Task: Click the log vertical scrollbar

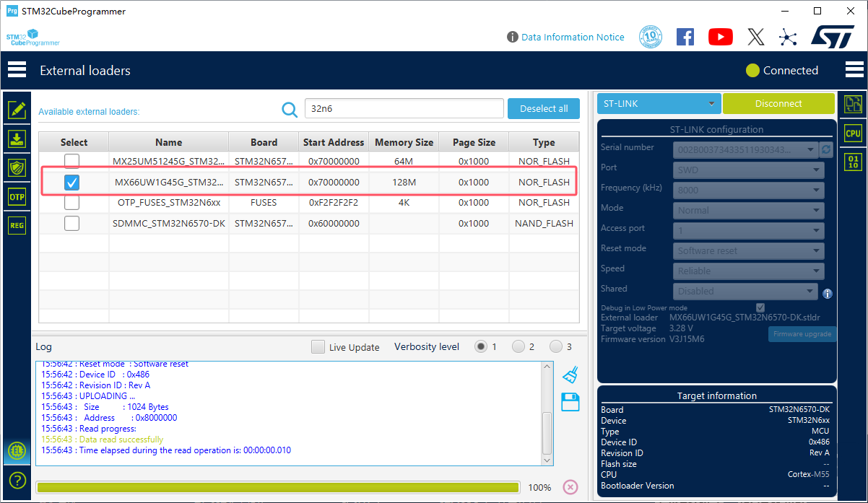Action: [x=547, y=413]
